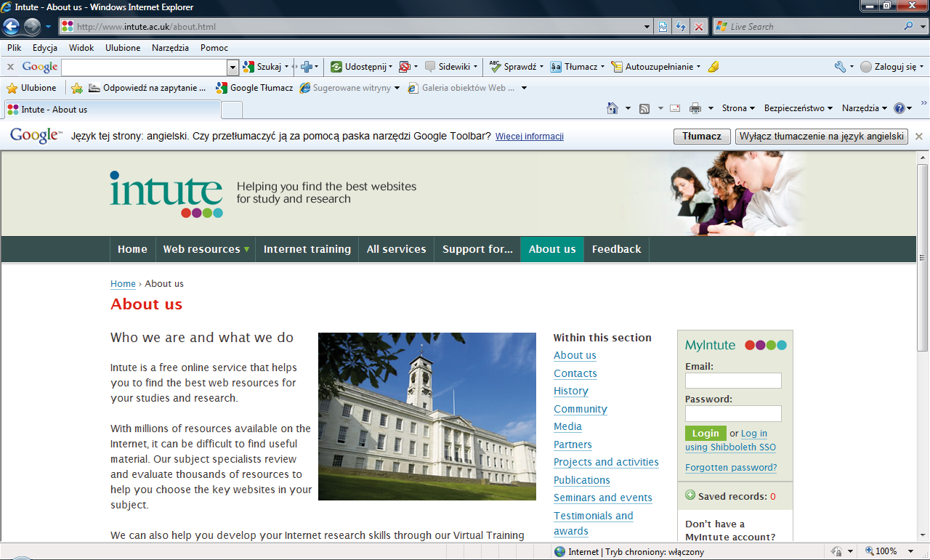Click the Home breadcrumb link
Image resolution: width=930 pixels, height=560 pixels.
(x=123, y=284)
